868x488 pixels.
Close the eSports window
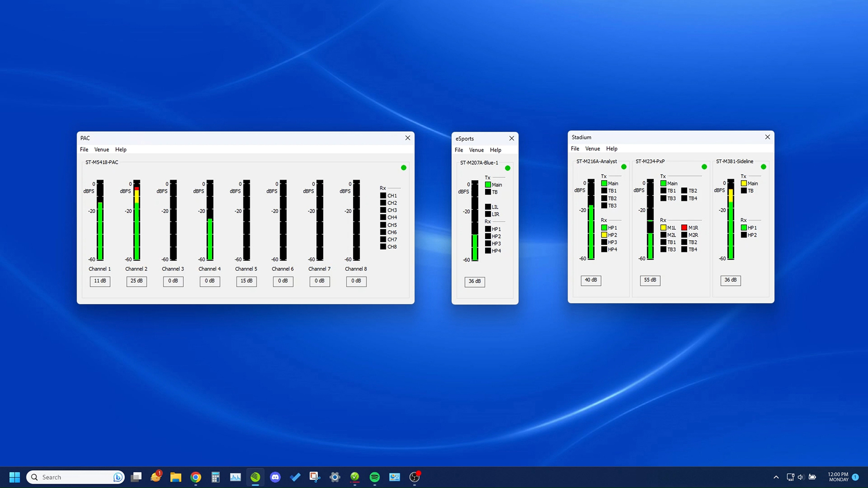[512, 138]
